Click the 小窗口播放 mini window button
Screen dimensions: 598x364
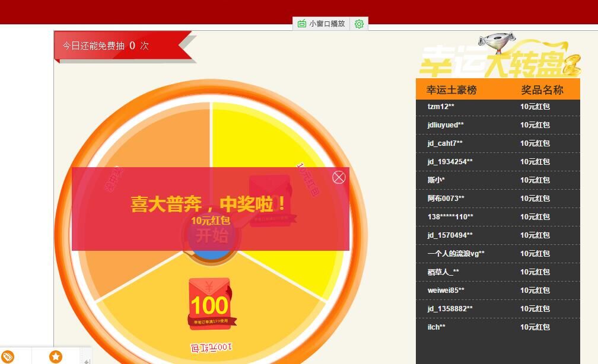[x=321, y=24]
